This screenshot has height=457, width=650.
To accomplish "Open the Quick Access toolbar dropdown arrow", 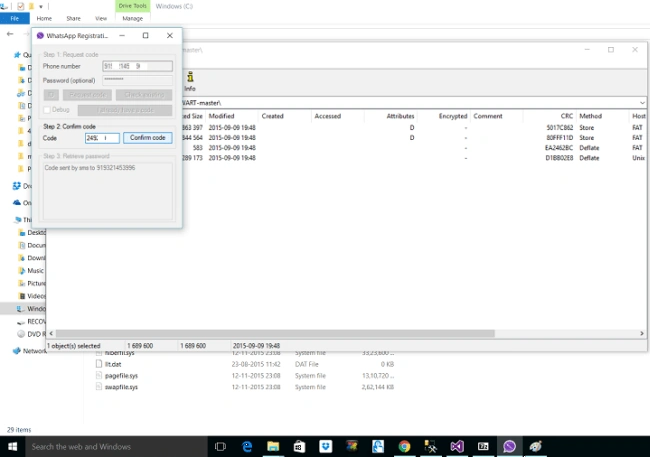I will [41, 7].
